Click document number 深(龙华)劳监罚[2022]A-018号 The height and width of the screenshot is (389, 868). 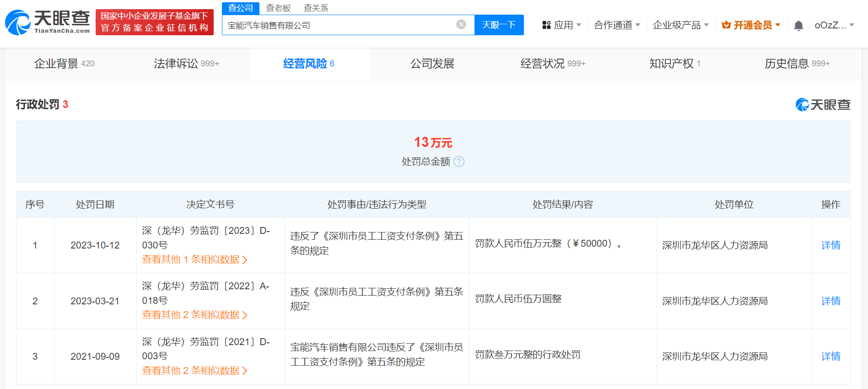206,293
